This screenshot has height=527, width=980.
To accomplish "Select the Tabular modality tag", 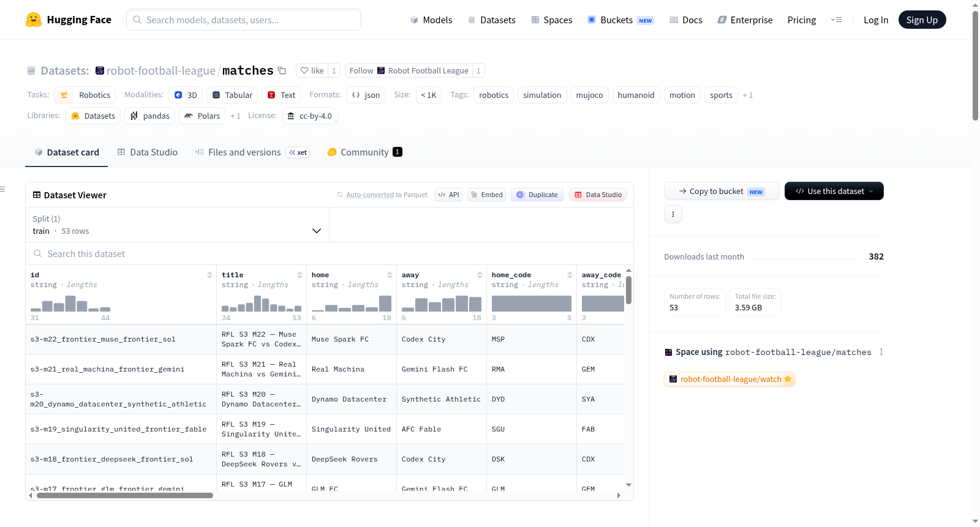I will click(232, 95).
